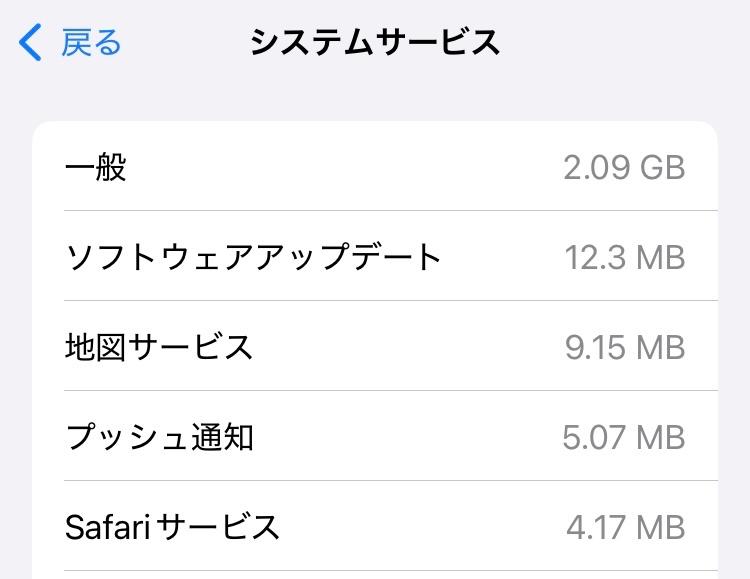Select the Safariサービス row label
Viewport: 750px width, 579px height.
(x=173, y=526)
